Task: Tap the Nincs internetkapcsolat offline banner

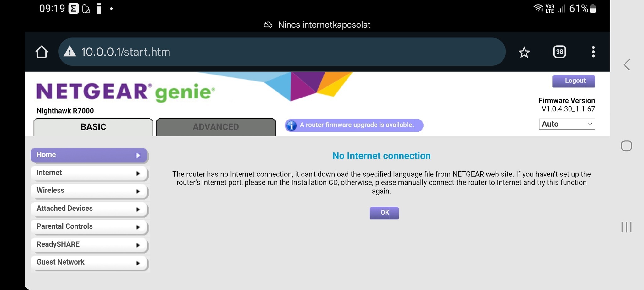Action: 317,25
